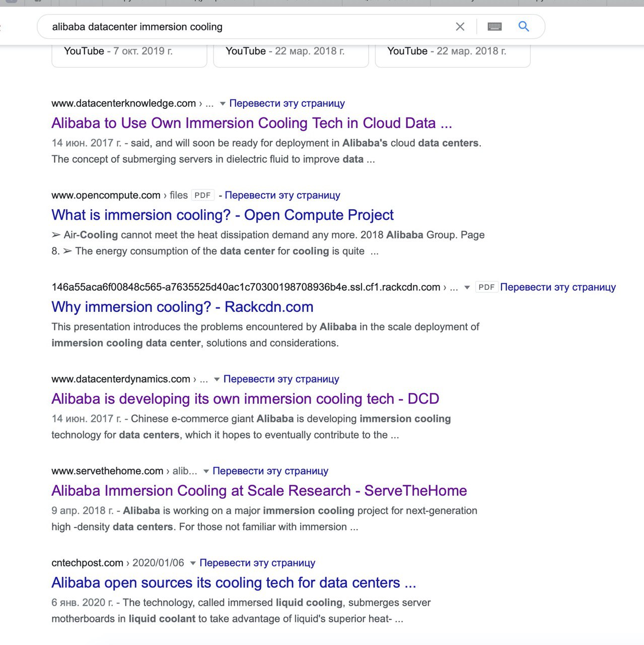Click the www.datacenterdynamics.com URL text

[x=121, y=379]
